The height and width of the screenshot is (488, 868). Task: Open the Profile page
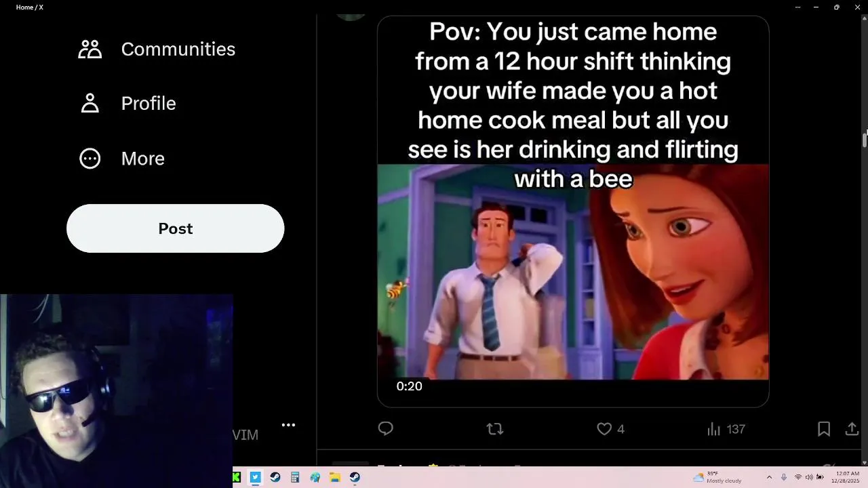[127, 104]
